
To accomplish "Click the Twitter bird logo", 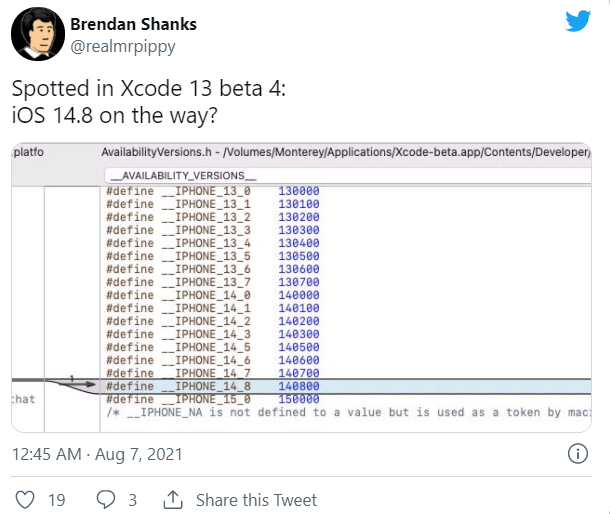I will point(578,21).
